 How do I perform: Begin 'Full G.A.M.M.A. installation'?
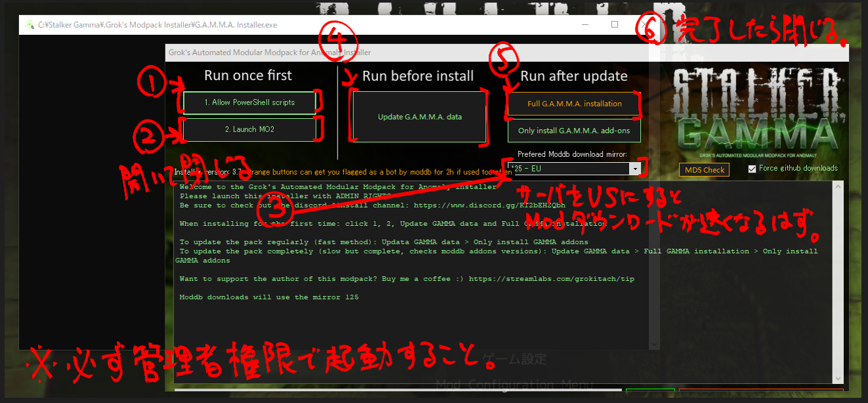click(x=573, y=104)
